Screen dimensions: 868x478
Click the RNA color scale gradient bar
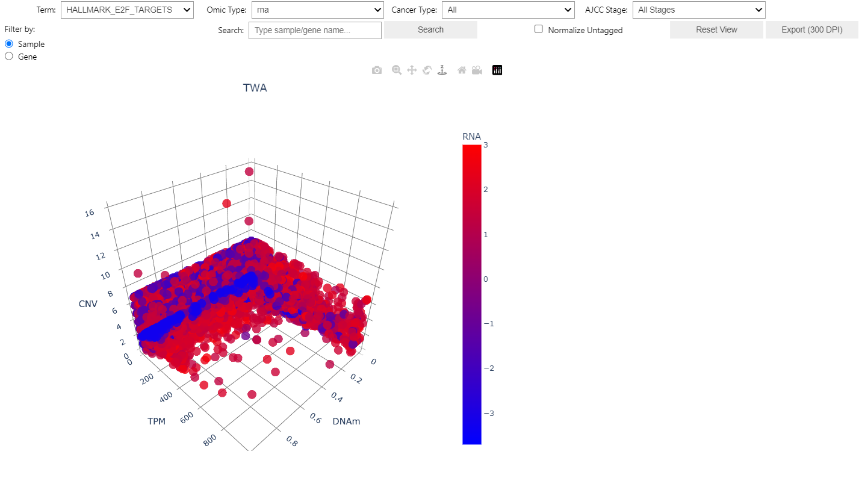pyautogui.click(x=472, y=295)
